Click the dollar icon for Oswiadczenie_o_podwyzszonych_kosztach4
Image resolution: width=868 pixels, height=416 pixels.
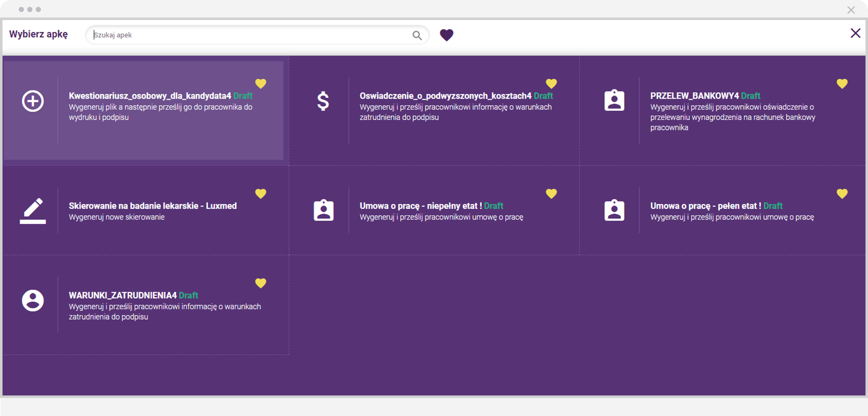(323, 101)
